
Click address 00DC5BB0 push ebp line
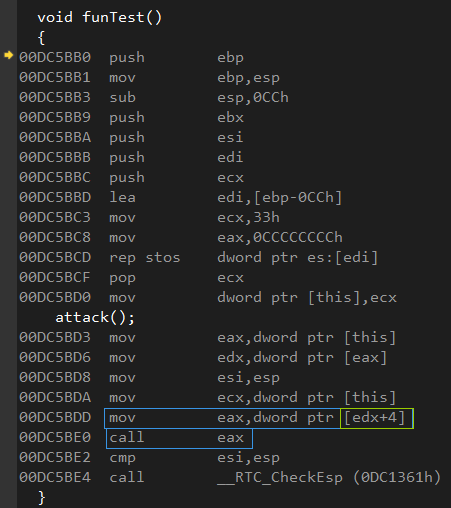pos(131,58)
